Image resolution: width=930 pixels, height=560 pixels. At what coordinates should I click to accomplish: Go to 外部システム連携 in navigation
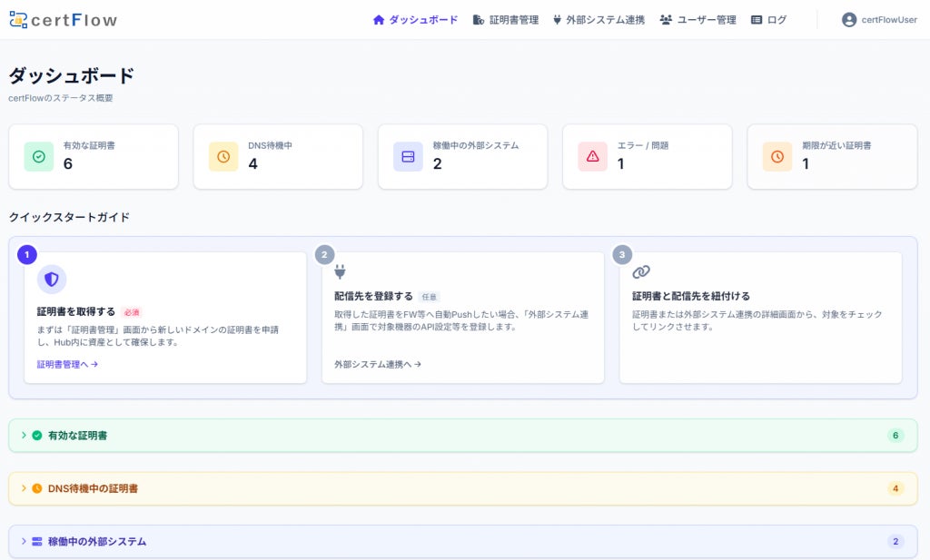599,20
